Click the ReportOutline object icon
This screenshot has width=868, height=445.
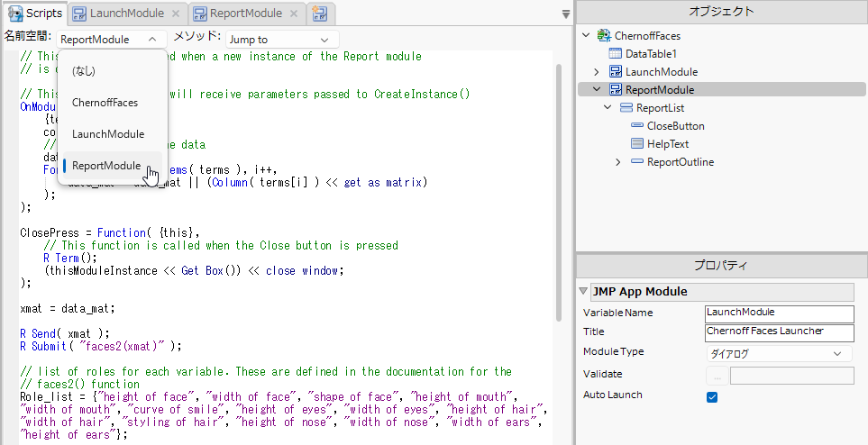click(x=637, y=161)
